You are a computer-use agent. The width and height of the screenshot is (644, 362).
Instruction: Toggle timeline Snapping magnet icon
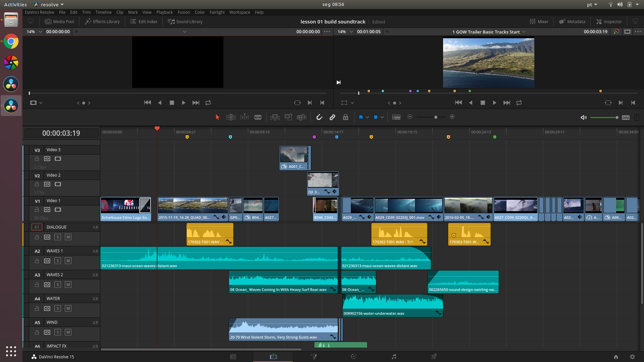[319, 117]
